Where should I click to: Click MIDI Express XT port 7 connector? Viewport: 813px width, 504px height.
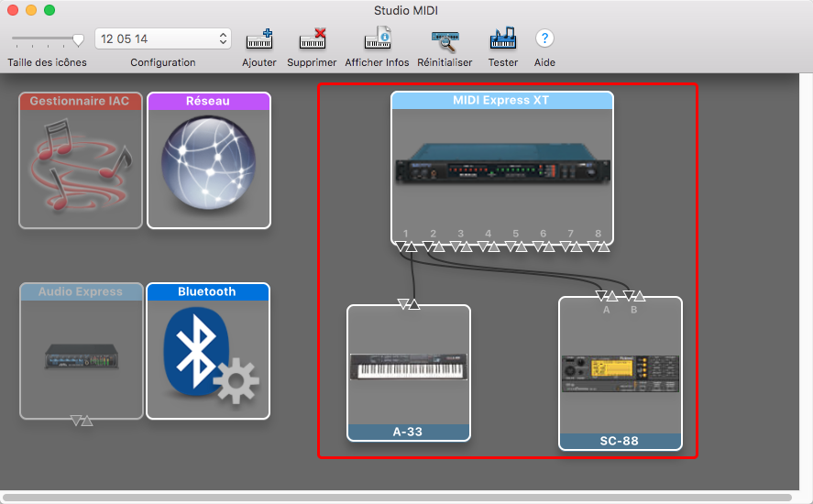click(571, 247)
